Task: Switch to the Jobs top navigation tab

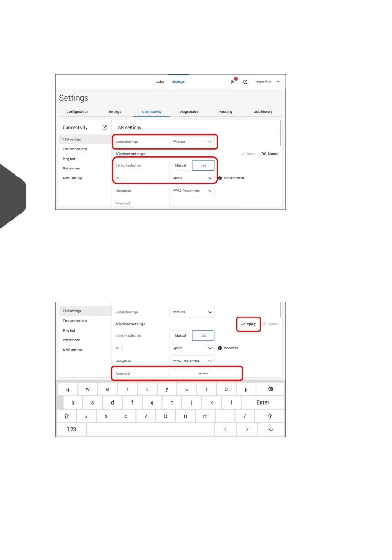Action: pos(160,82)
